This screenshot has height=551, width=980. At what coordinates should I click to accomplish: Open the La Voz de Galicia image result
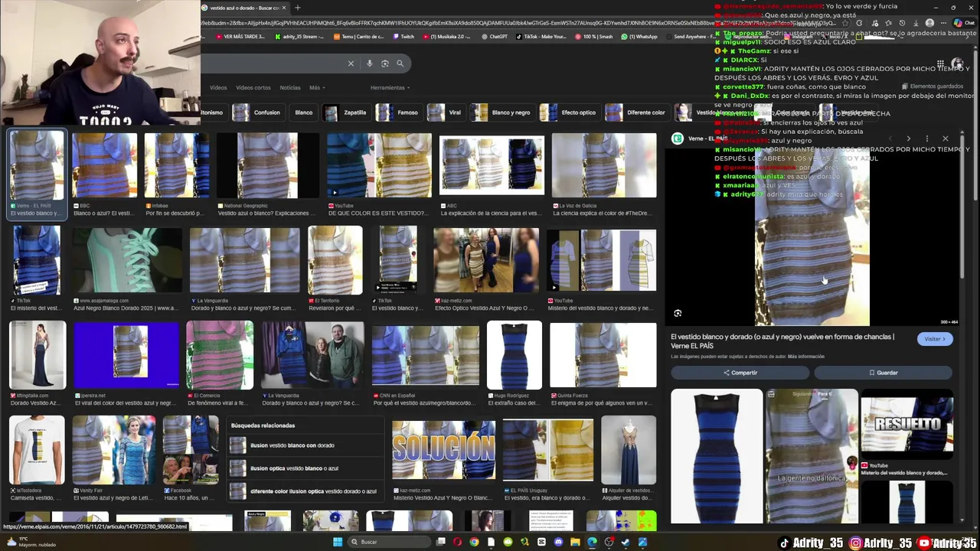pos(603,165)
